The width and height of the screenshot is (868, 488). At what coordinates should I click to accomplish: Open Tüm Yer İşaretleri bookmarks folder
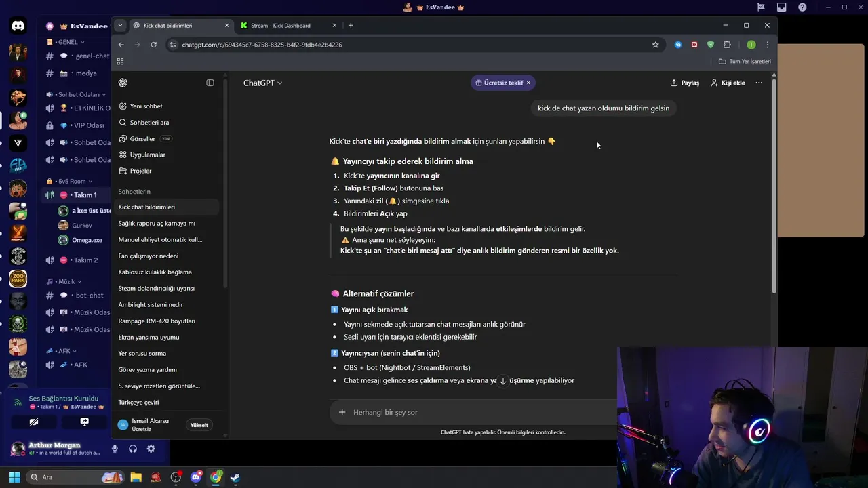coord(745,61)
